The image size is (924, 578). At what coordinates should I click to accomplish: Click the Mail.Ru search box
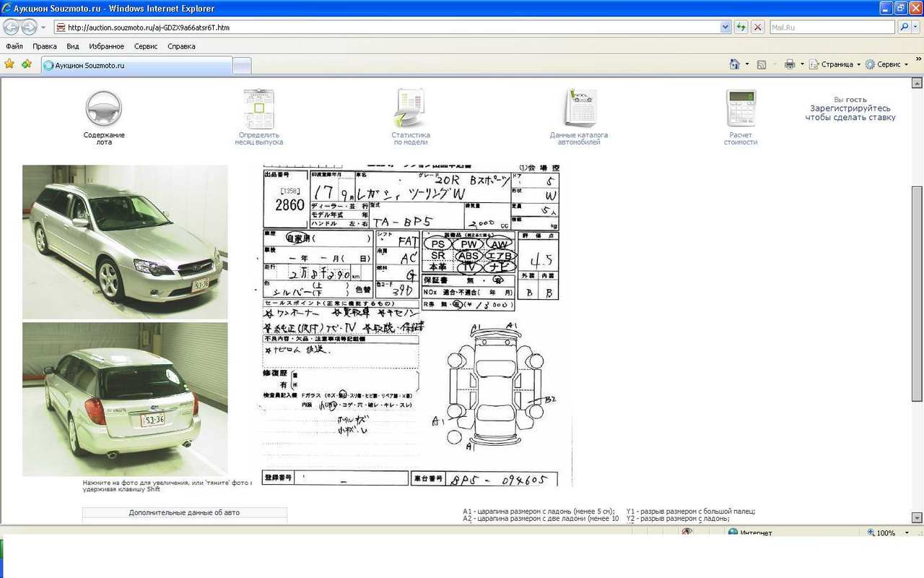[x=832, y=27]
